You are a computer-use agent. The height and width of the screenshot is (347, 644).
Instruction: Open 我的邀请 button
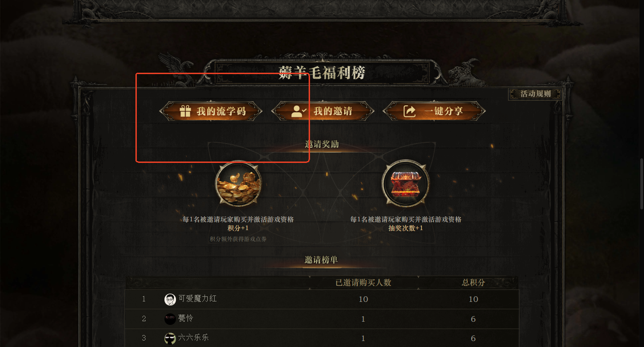(x=322, y=111)
